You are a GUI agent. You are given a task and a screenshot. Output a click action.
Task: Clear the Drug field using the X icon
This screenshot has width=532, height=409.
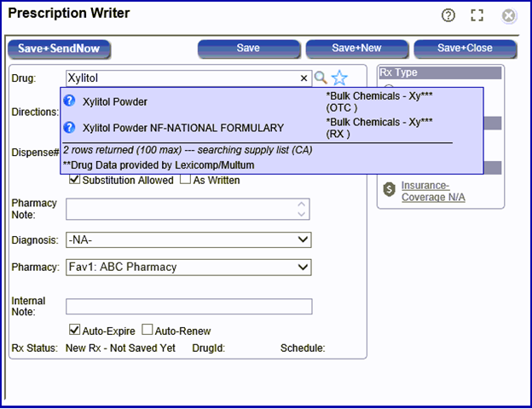[x=304, y=78]
